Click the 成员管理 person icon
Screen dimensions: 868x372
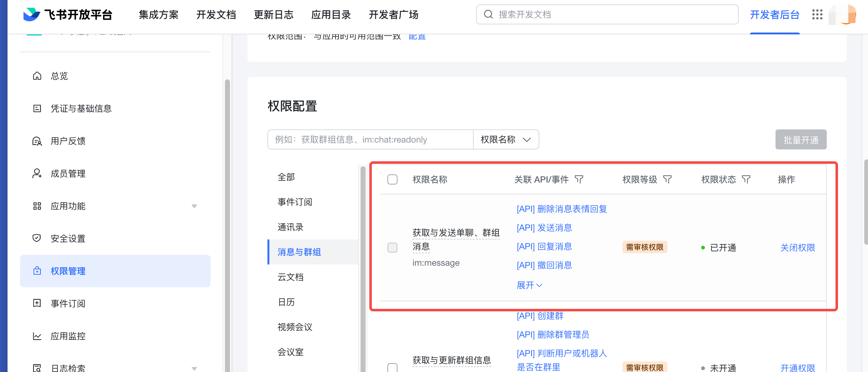click(37, 174)
